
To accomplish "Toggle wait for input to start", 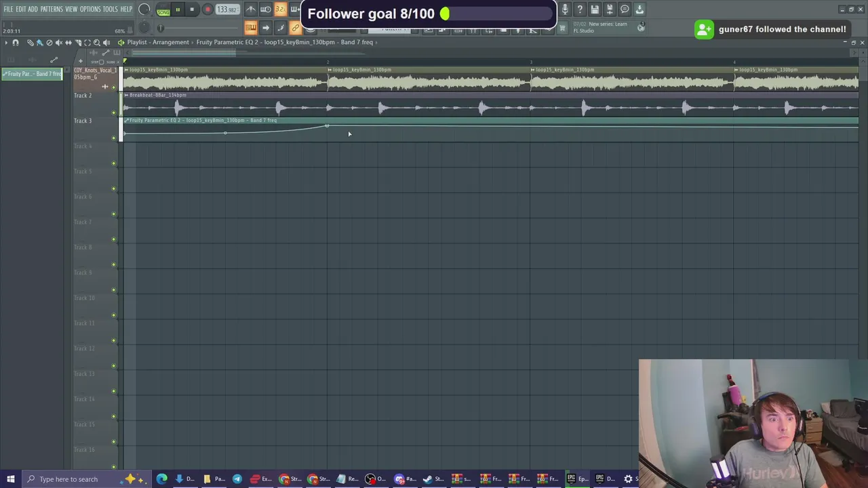I will 265,9.
